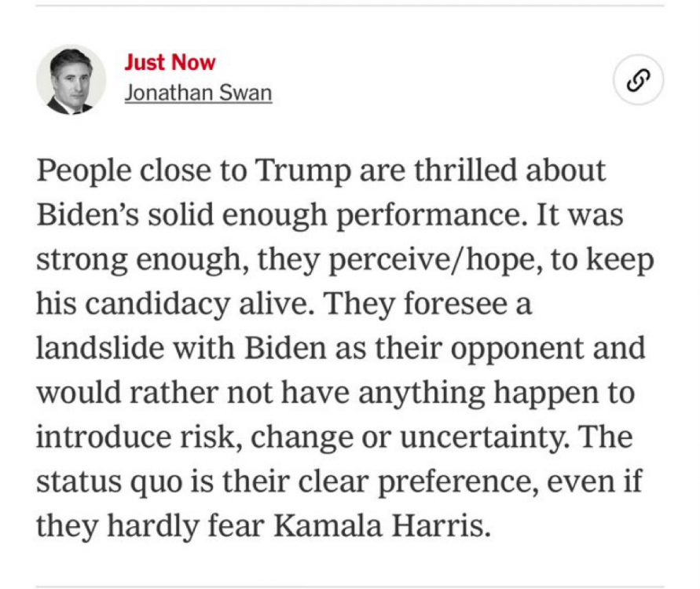Image resolution: width=700 pixels, height=589 pixels.
Task: Click the red "Just Now" timestamp
Action: point(170,63)
